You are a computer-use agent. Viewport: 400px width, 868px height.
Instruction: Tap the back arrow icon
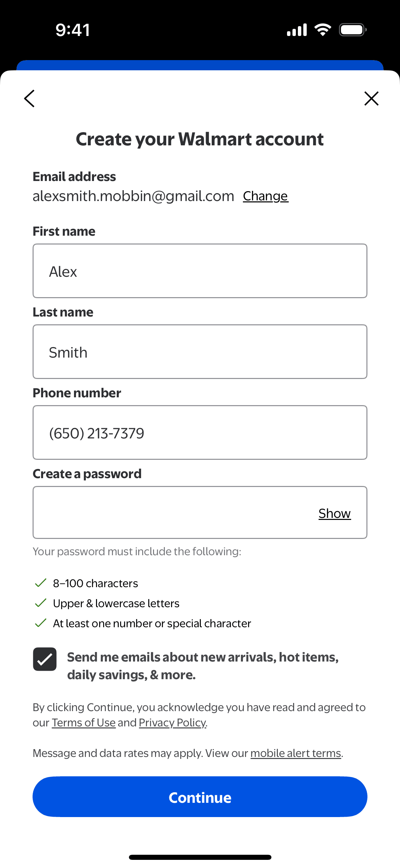coord(30,98)
